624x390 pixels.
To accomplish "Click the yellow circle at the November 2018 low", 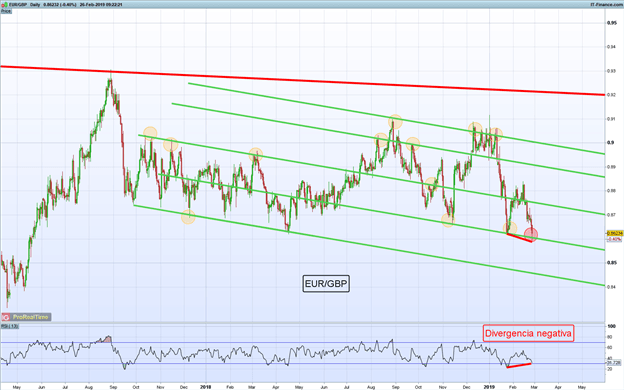I will [x=448, y=220].
